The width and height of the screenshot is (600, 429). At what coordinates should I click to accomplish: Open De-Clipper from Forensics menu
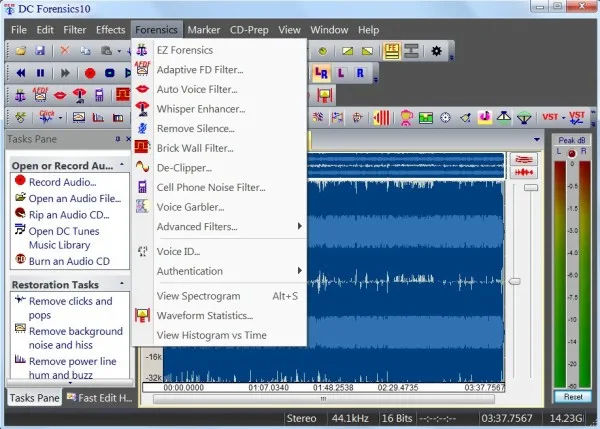(219, 168)
